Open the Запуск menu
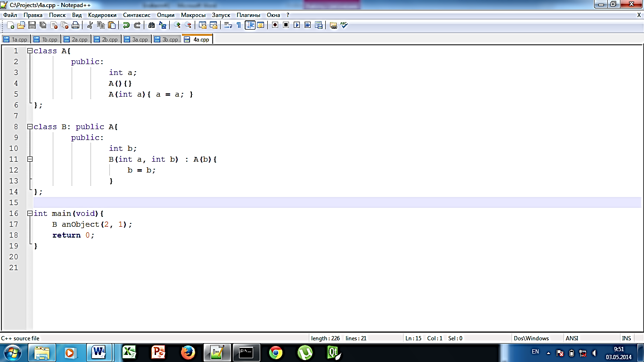644x362 pixels. [x=221, y=15]
